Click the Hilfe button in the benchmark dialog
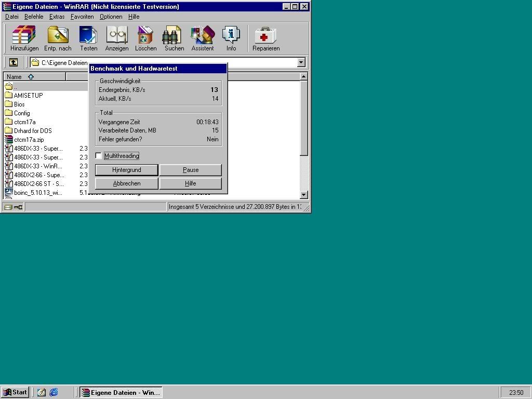Image resolution: width=532 pixels, height=399 pixels. 191,183
